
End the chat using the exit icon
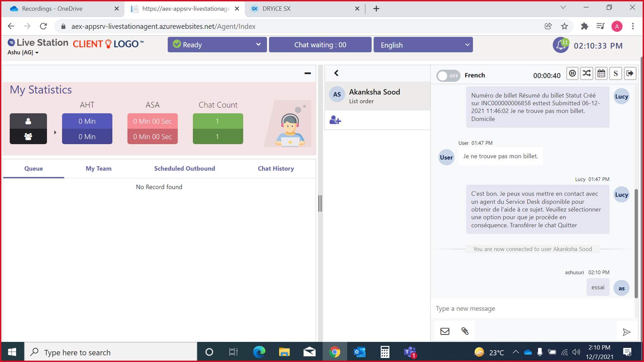(x=630, y=73)
